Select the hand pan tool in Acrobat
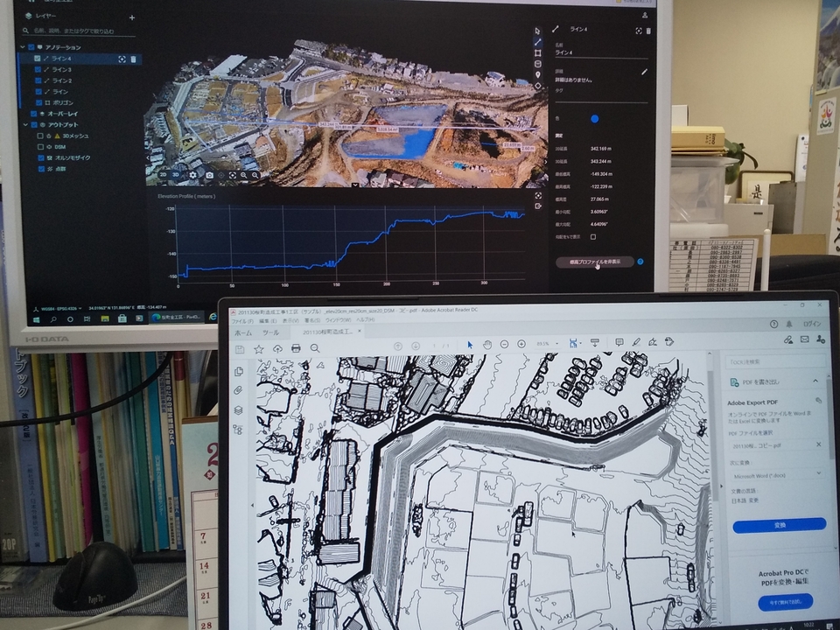 click(487, 345)
